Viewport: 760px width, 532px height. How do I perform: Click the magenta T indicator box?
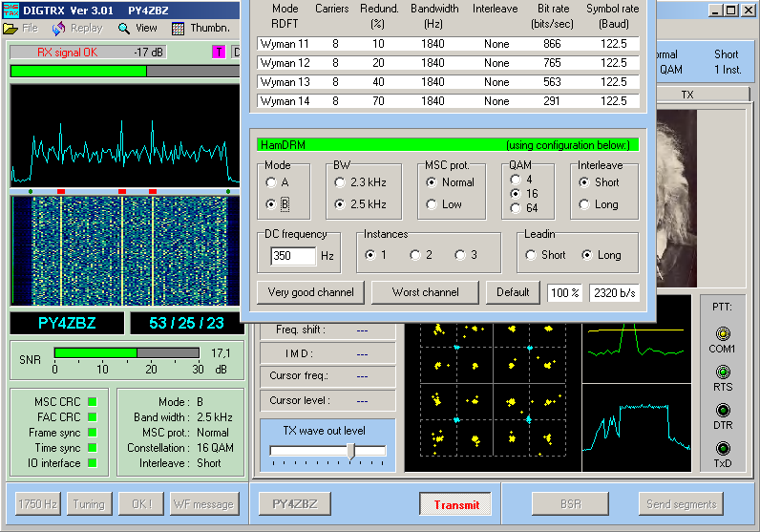(x=219, y=53)
